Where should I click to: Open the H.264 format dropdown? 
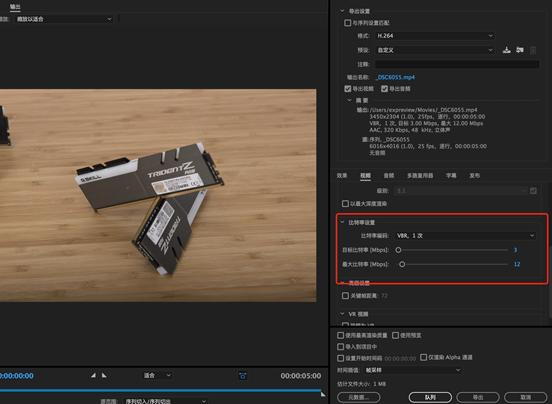point(435,36)
